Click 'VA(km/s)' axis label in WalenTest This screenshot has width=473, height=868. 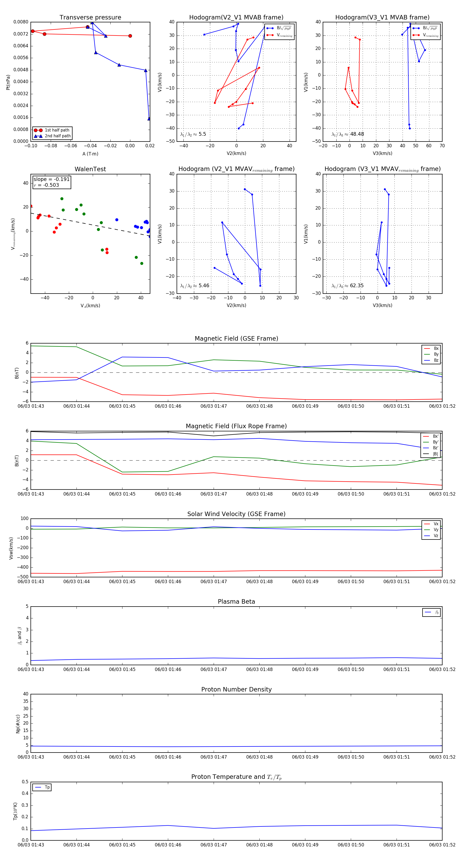(x=90, y=306)
